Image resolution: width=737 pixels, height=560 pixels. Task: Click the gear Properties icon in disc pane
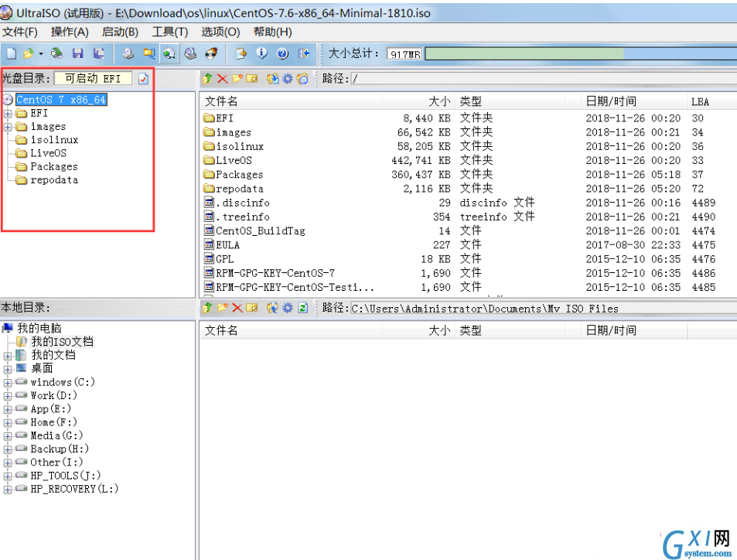click(x=287, y=79)
